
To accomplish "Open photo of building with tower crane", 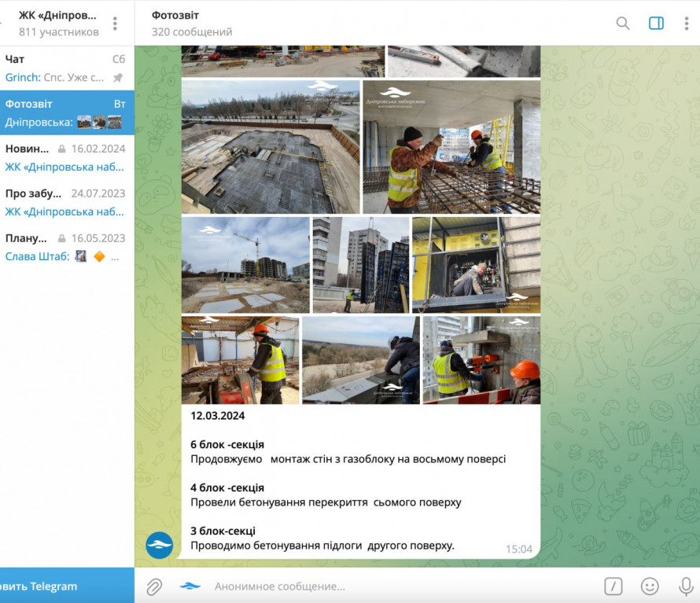I will point(245,265).
